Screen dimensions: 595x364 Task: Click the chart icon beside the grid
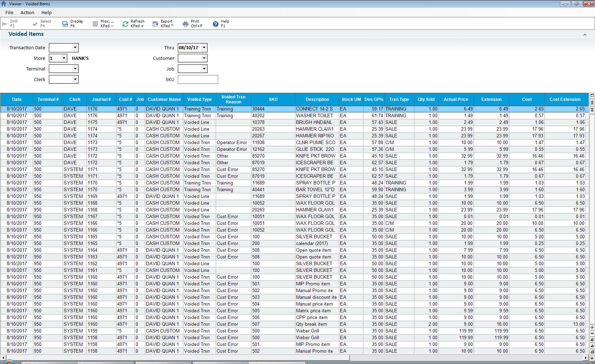click(592, 346)
